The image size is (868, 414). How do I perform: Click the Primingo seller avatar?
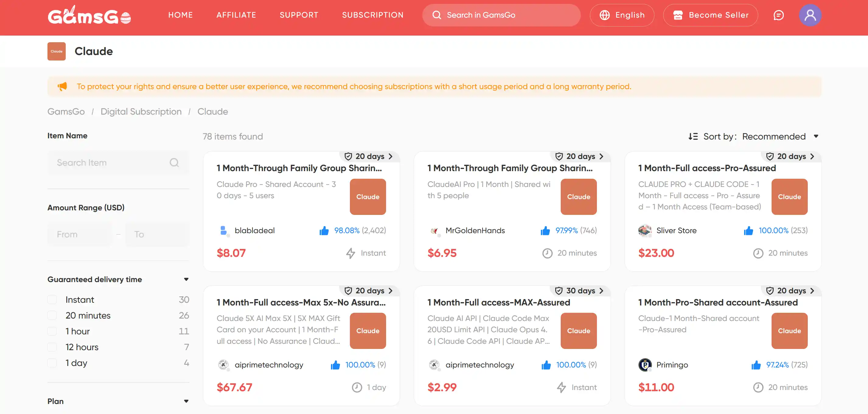coord(645,365)
